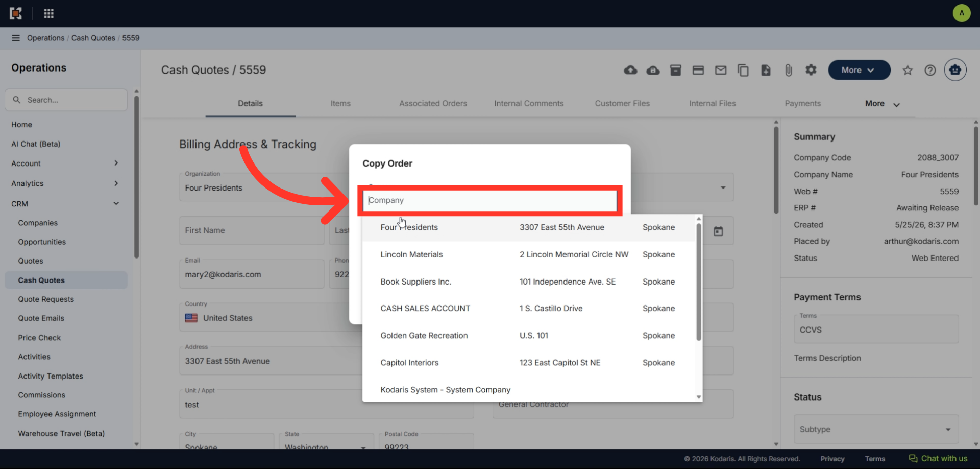Viewport: 980px width, 469px height.
Task: Mark page as favorite with star
Action: tap(907, 71)
